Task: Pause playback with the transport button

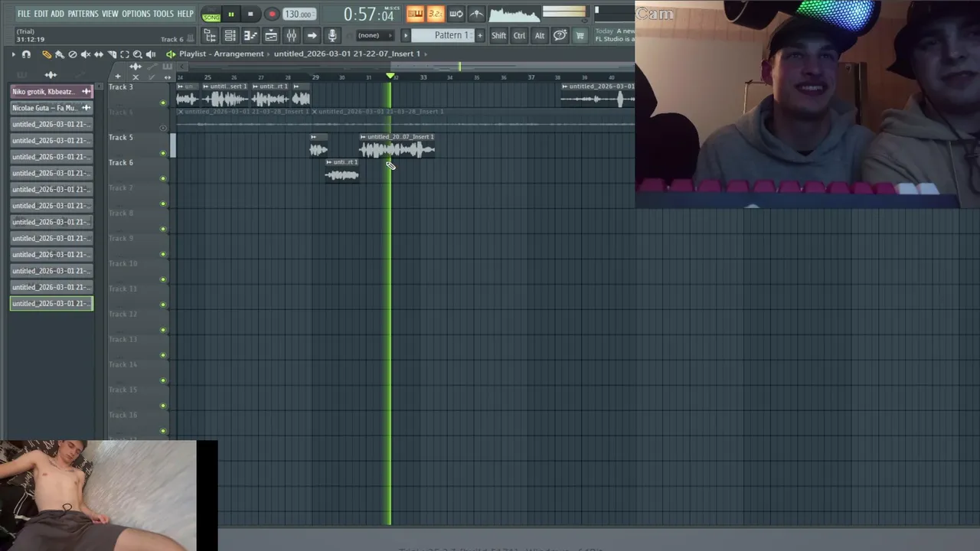Action: coord(230,14)
